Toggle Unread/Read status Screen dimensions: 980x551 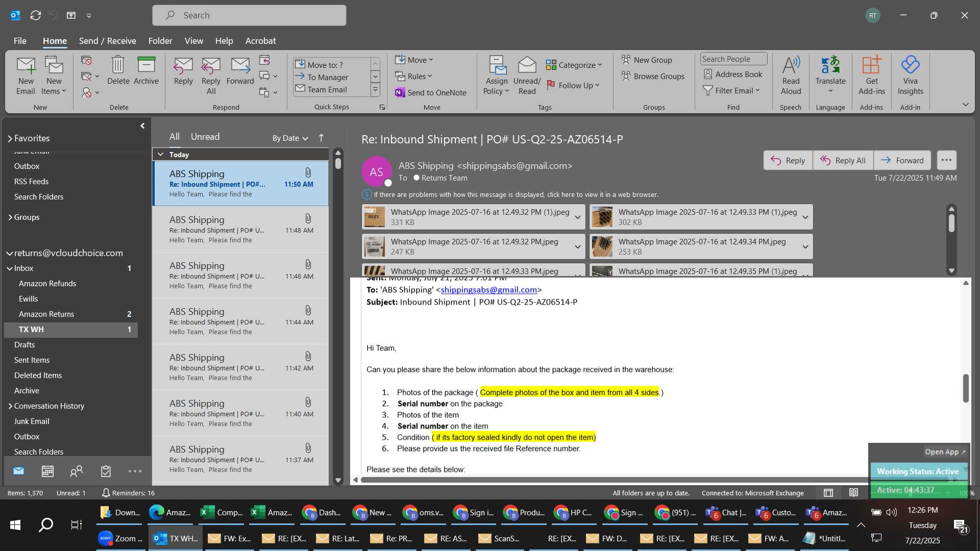tap(527, 76)
